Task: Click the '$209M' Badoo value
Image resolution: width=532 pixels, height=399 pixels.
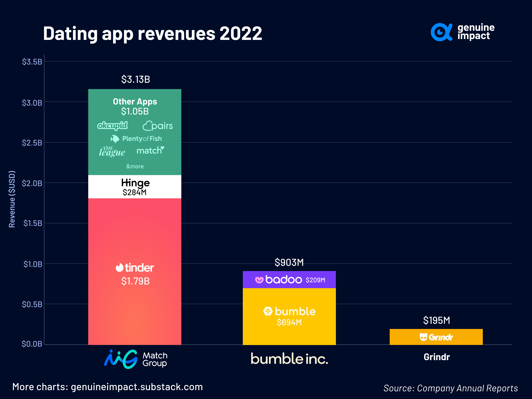Action: point(315,280)
